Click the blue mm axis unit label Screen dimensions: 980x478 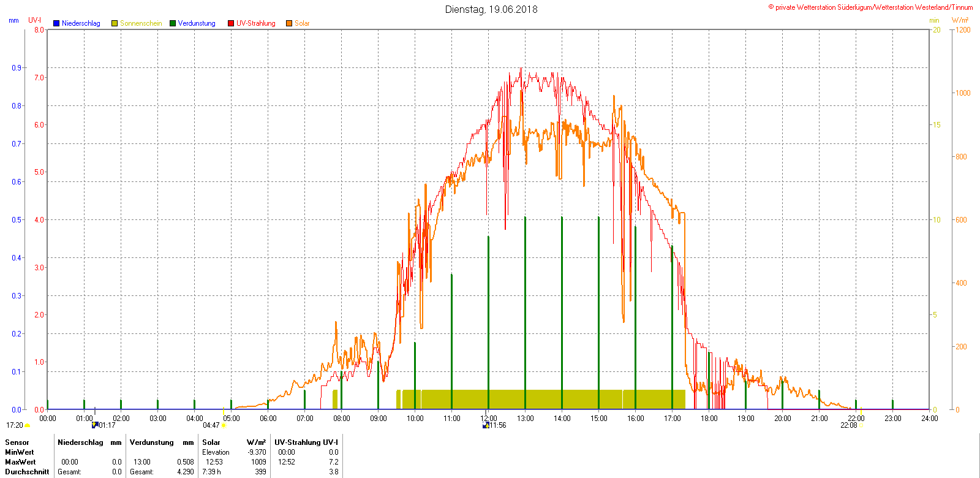click(13, 20)
